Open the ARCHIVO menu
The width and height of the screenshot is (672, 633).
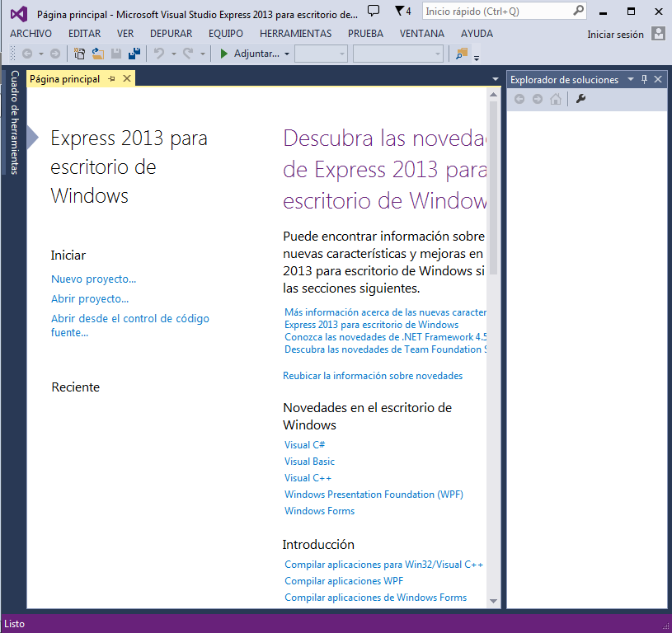[x=31, y=34]
